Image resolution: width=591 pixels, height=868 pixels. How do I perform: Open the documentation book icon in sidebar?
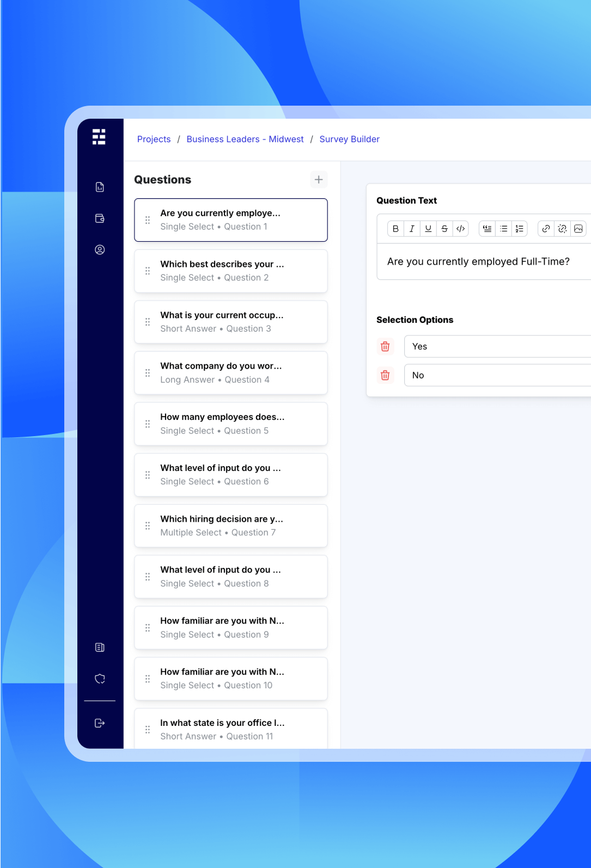100,647
